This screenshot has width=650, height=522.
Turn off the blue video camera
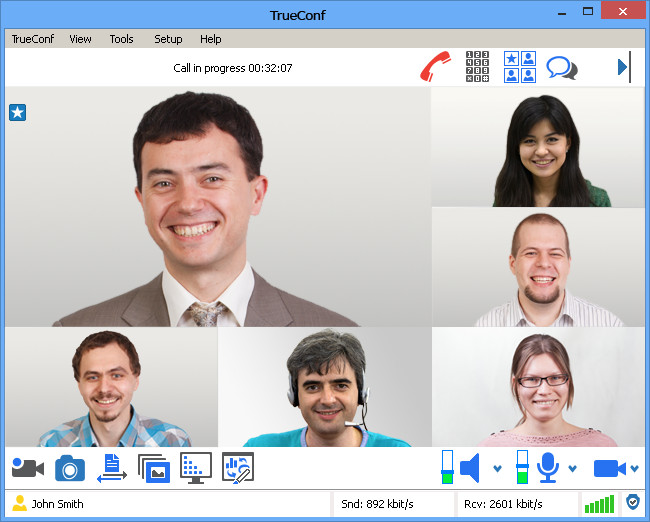pos(609,469)
